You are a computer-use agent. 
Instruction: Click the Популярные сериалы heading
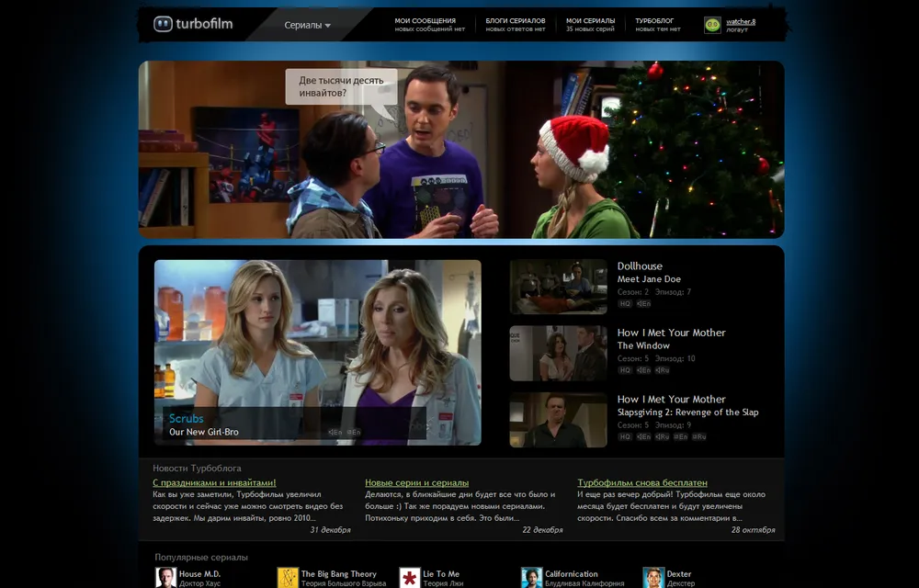(x=201, y=557)
